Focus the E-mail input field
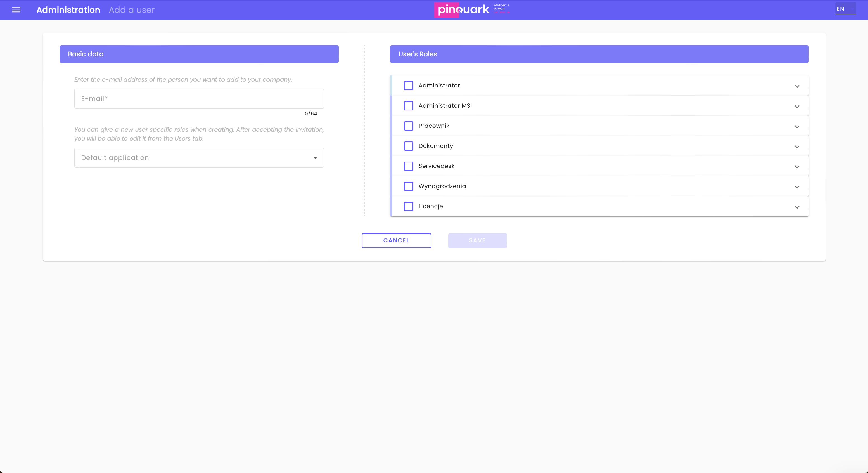Viewport: 868px width, 473px height. tap(199, 98)
